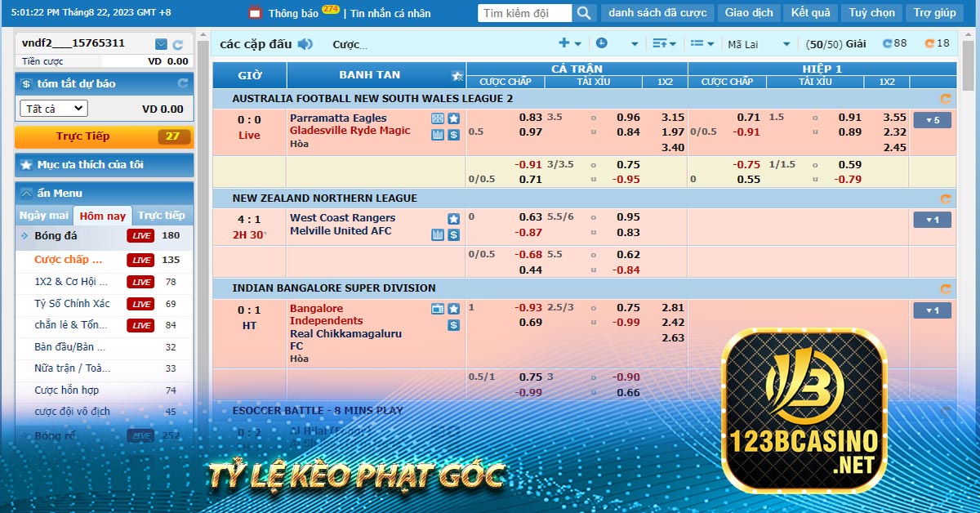
Task: Open statistics chart icon for Melville United AFC
Action: pos(438,234)
